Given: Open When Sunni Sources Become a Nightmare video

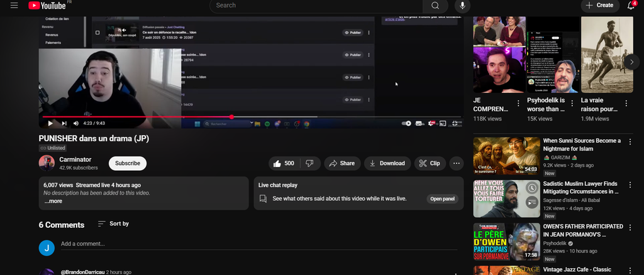Looking at the screenshot, I should click(582, 144).
